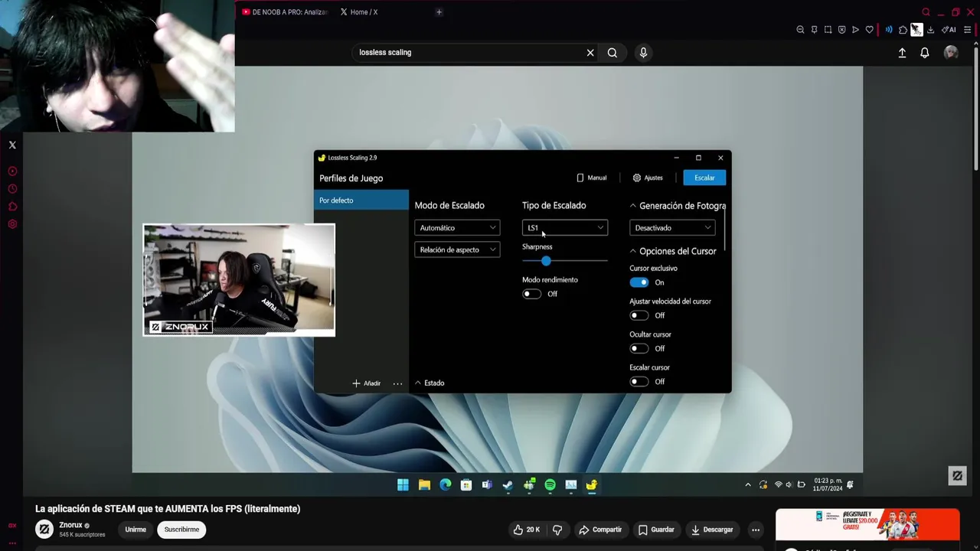Viewport: 980px width, 551px height.
Task: Show hidden tray icons chevron in taskbar
Action: (748, 484)
